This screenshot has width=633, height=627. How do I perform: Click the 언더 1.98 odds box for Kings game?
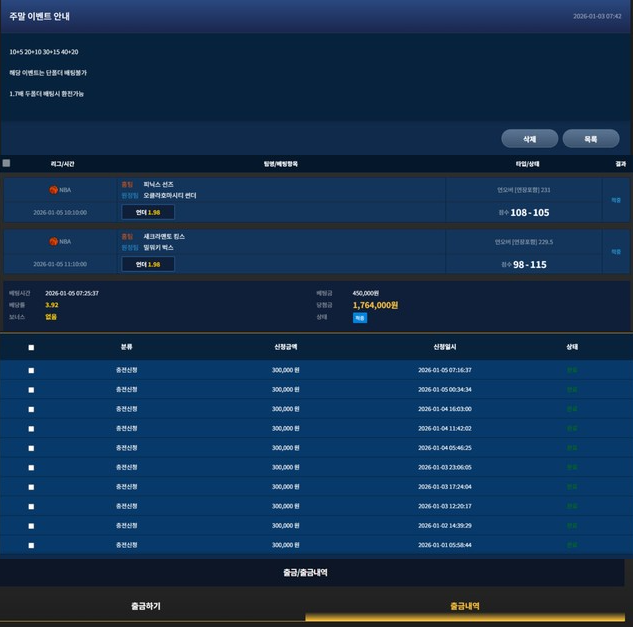pyautogui.click(x=148, y=264)
